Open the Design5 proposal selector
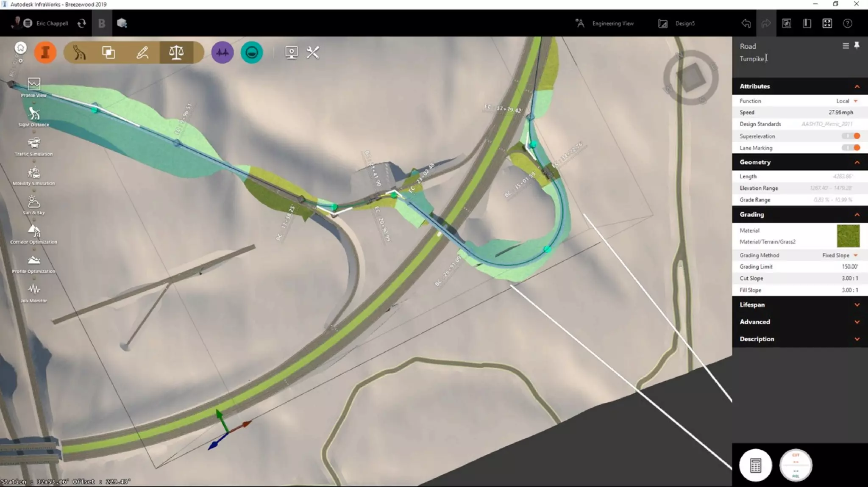 coord(677,24)
